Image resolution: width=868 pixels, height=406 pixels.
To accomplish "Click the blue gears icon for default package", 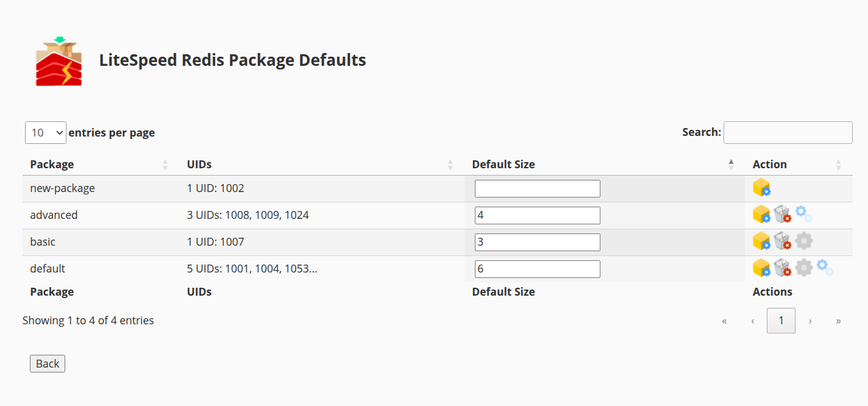I will point(824,267).
